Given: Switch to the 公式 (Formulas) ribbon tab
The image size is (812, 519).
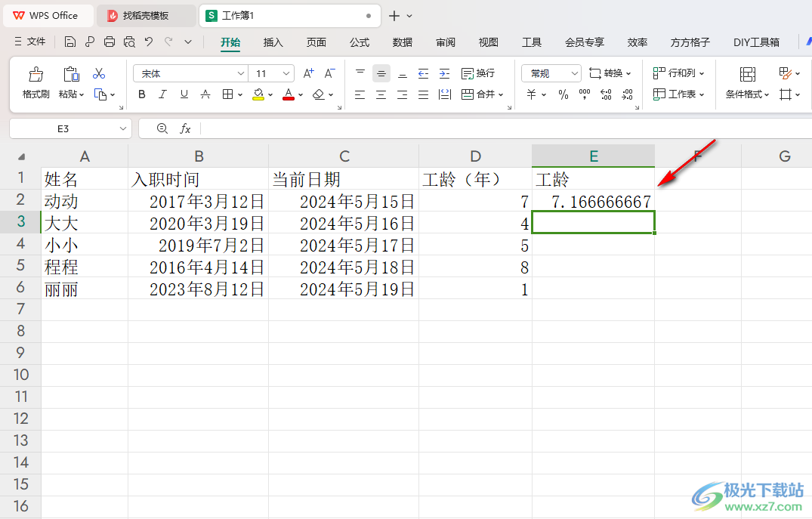Looking at the screenshot, I should click(360, 42).
